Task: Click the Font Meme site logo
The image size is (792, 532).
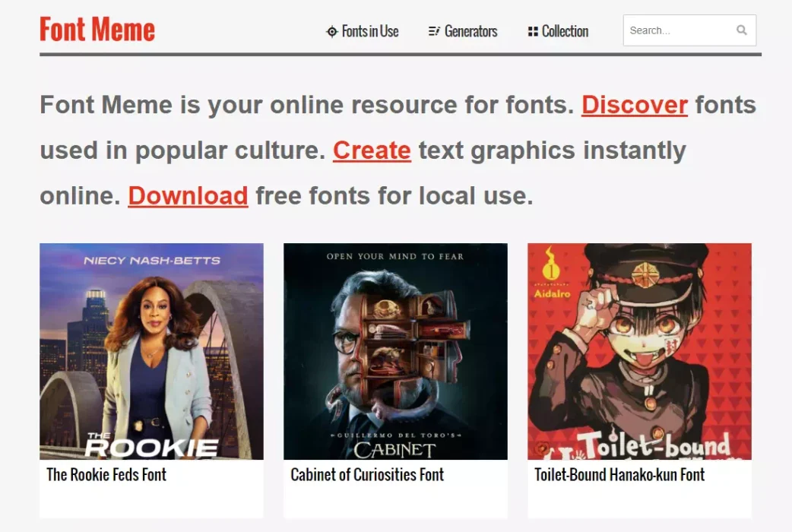Action: (x=97, y=30)
